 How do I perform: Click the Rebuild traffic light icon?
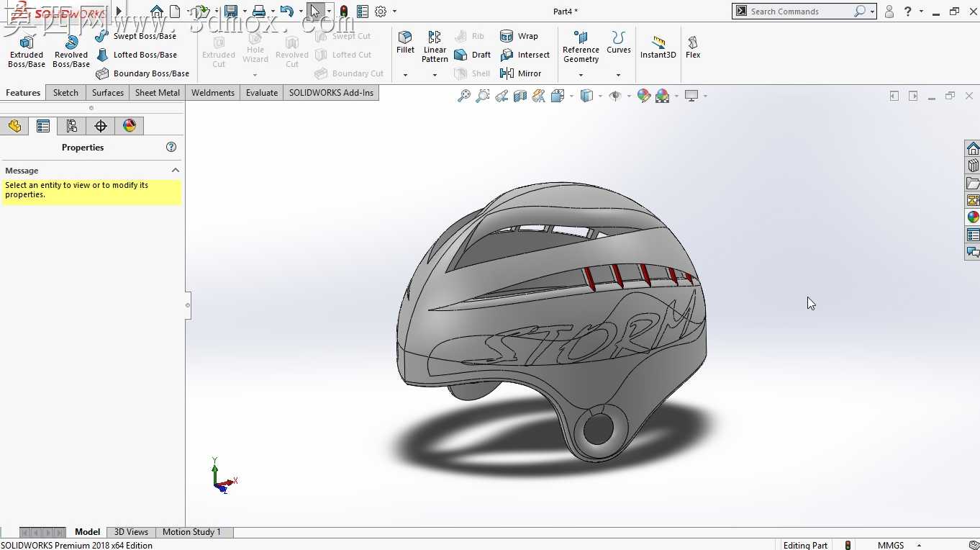pos(344,12)
